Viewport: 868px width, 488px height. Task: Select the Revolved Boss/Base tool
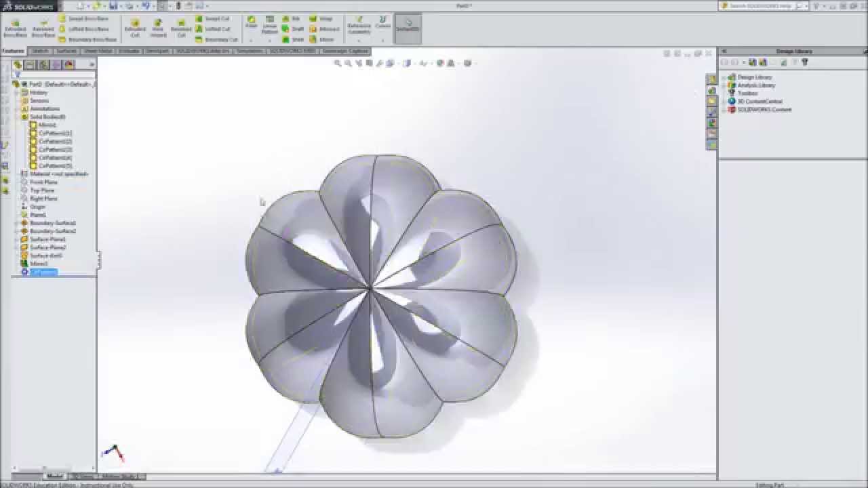pyautogui.click(x=43, y=28)
